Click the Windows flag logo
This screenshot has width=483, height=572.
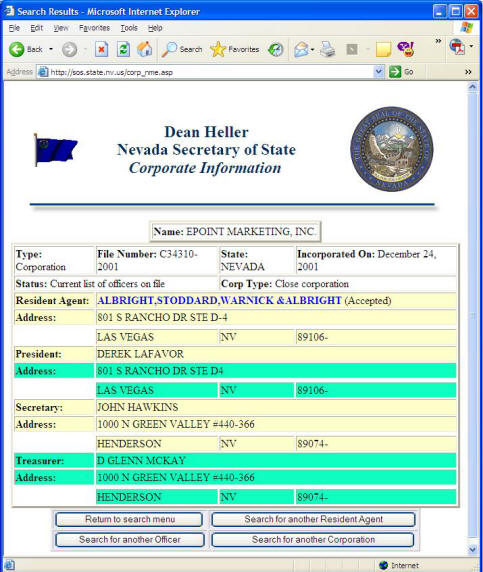click(466, 27)
